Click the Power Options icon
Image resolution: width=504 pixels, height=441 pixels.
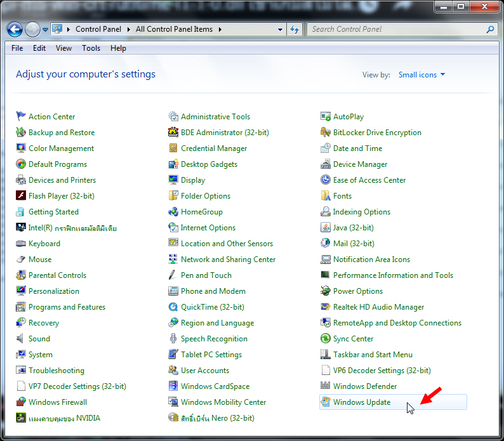[326, 291]
